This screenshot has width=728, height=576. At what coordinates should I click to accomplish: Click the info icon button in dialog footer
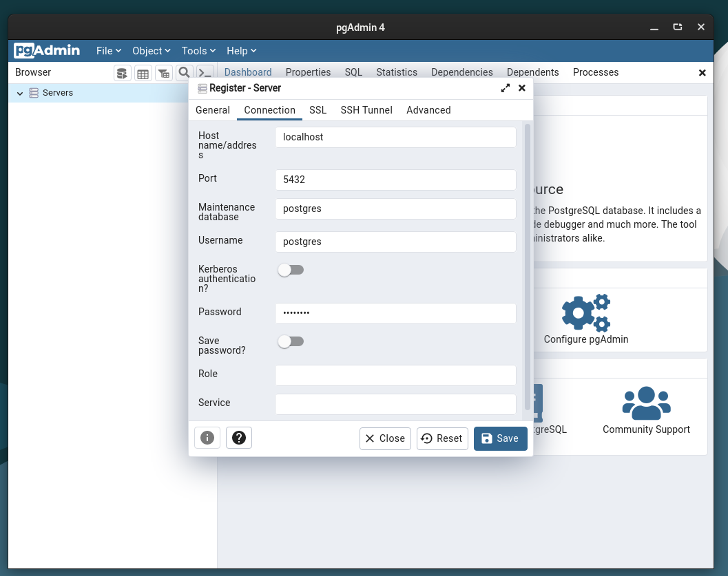[207, 438]
